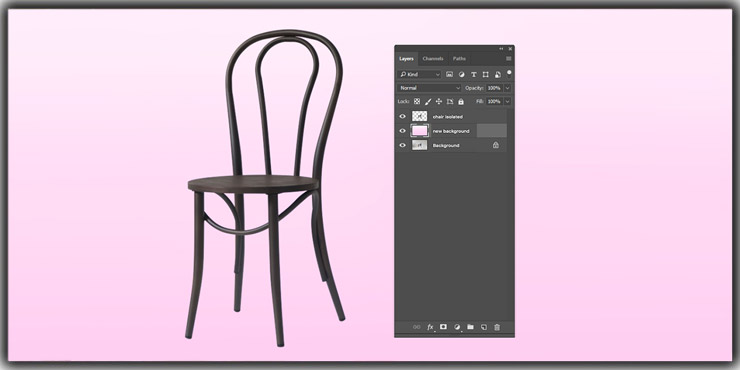Screen dimensions: 740x370
Task: Open the Kind filter dropdown
Action: [x=419, y=75]
